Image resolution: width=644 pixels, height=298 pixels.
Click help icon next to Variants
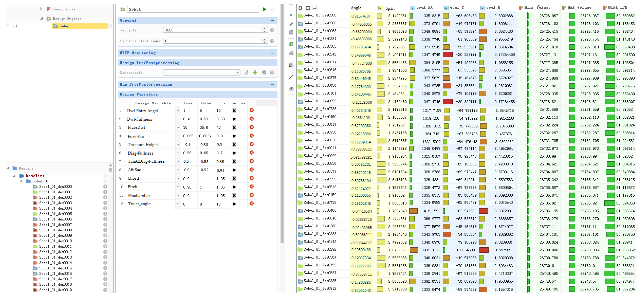272,30
